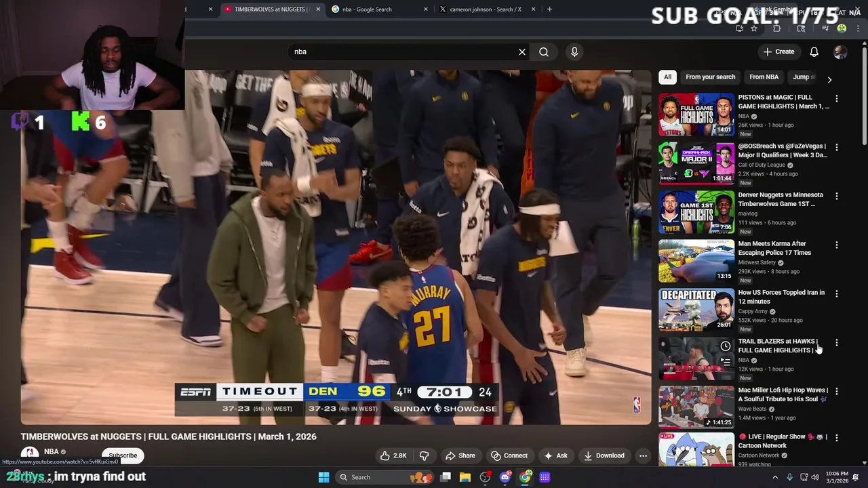
Task: Open File Explorer from taskbar
Action: tap(465, 477)
